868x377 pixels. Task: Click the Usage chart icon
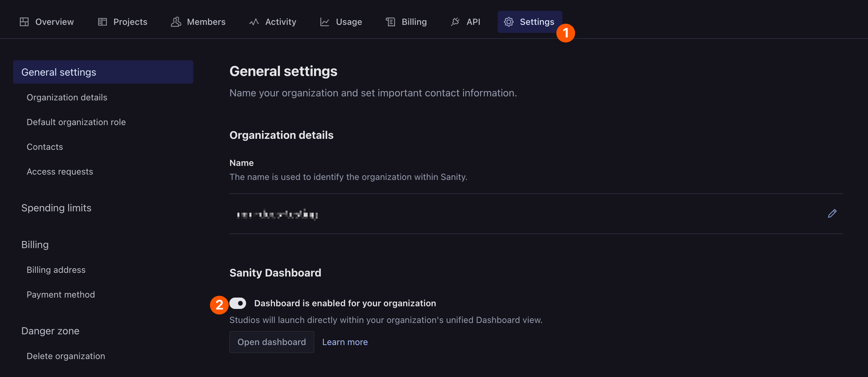coord(325,22)
